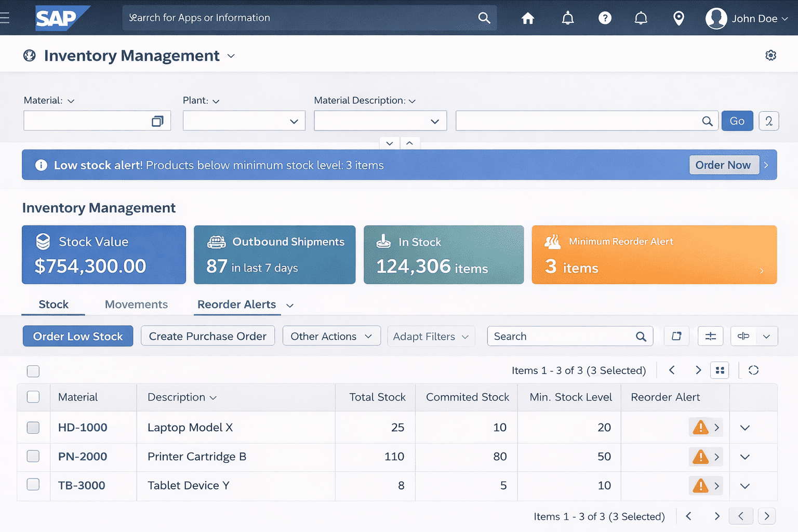Screen dimensions: 798x532
Task: Open table view settings via sliders icon
Action: 710,336
